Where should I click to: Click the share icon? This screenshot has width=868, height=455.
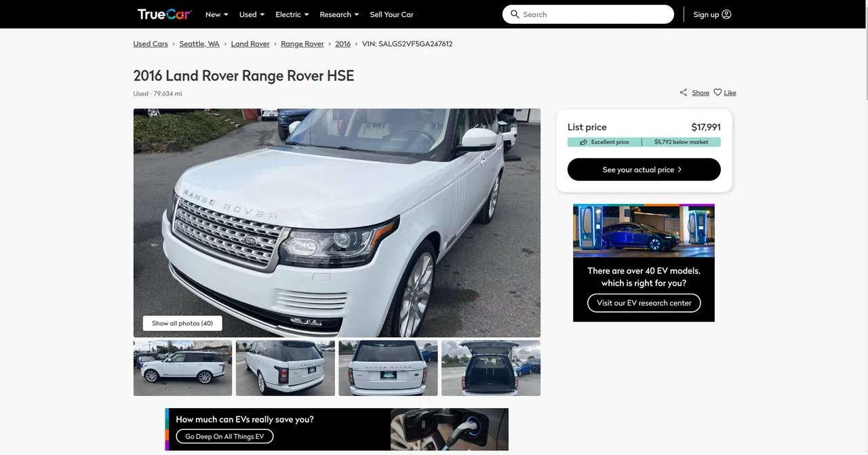coord(684,92)
